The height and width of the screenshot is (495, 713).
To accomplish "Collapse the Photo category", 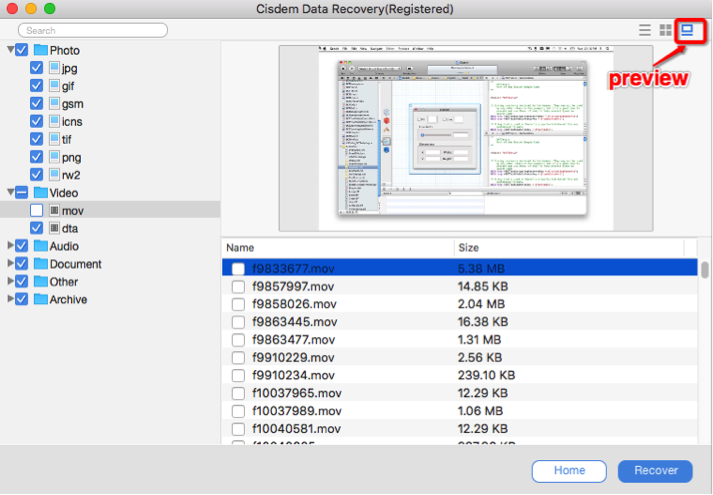I will 10,49.
